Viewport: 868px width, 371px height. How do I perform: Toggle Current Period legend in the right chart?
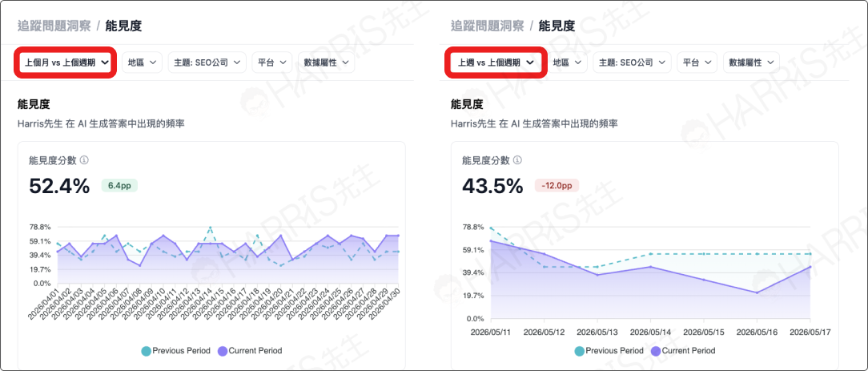[x=683, y=350]
